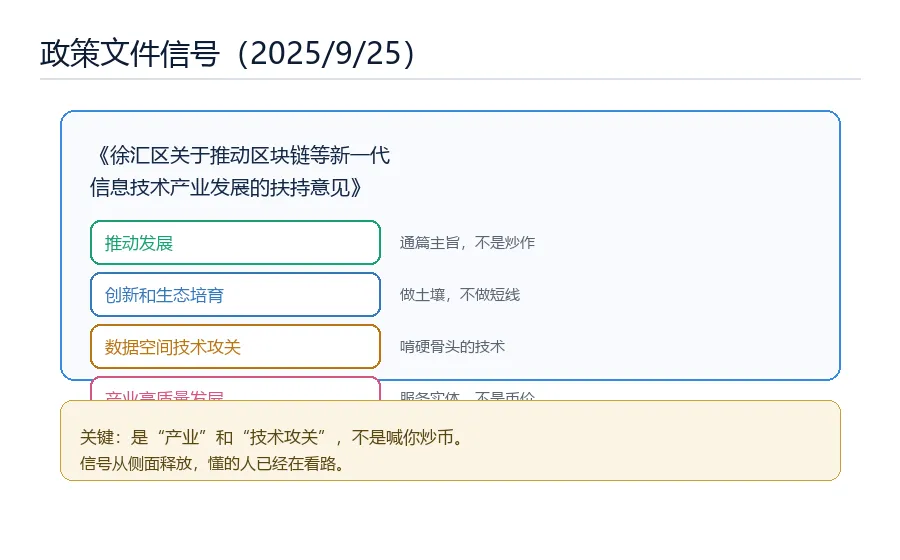
Task: Click the note 通篇主旨，不是炒作
Action: (467, 243)
